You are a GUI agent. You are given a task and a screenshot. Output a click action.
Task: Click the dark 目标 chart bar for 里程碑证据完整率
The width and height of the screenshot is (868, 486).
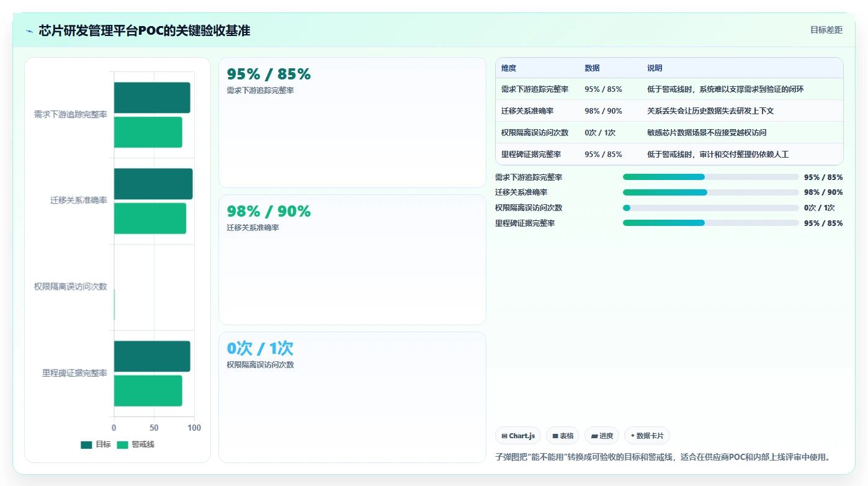pyautogui.click(x=152, y=356)
